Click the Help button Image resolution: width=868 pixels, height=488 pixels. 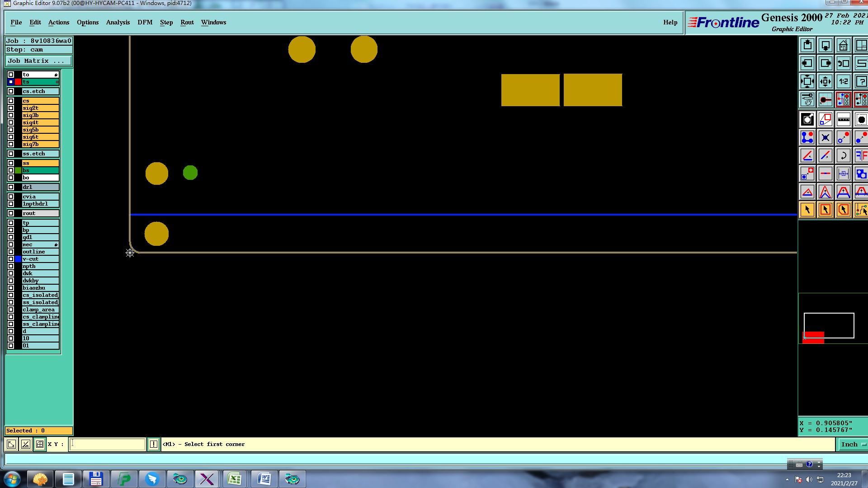[x=670, y=22]
